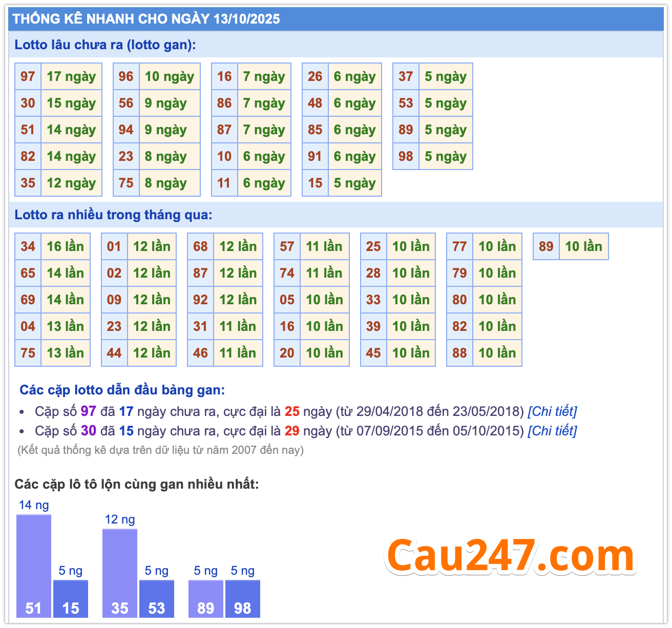672x628 pixels.
Task: Click the Các cặp lô tô lộn heading
Action: [137, 484]
